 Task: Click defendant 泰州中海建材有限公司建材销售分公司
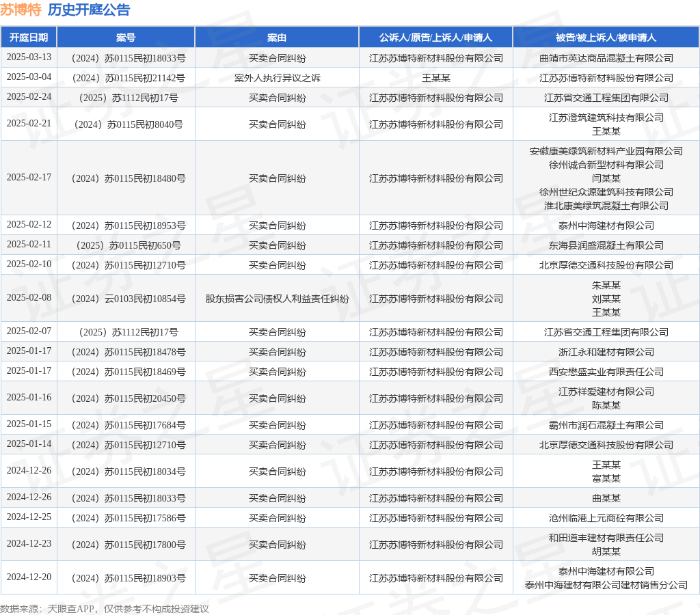(x=606, y=585)
